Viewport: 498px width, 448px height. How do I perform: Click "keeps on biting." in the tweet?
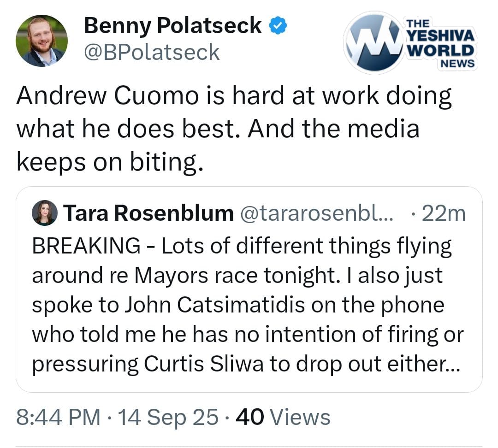coord(110,162)
